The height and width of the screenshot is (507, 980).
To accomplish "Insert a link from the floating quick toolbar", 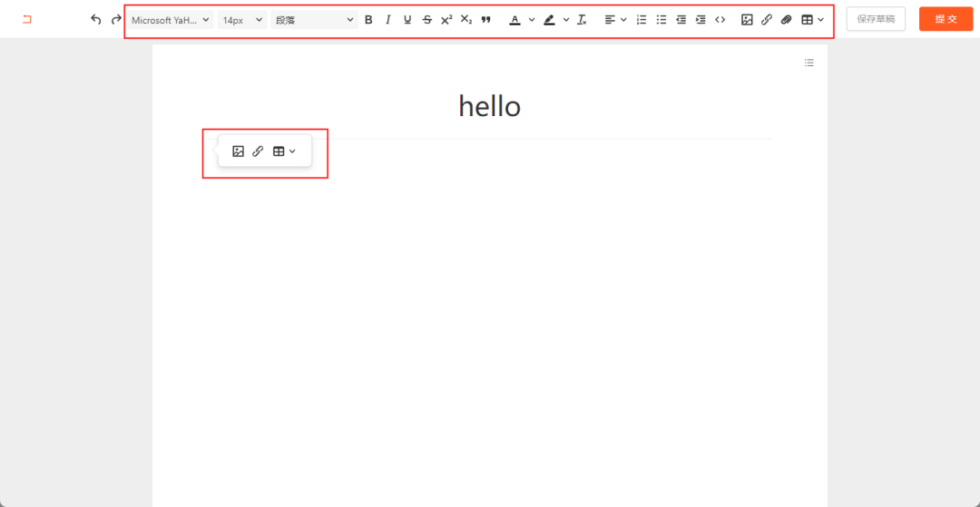I will point(258,151).
